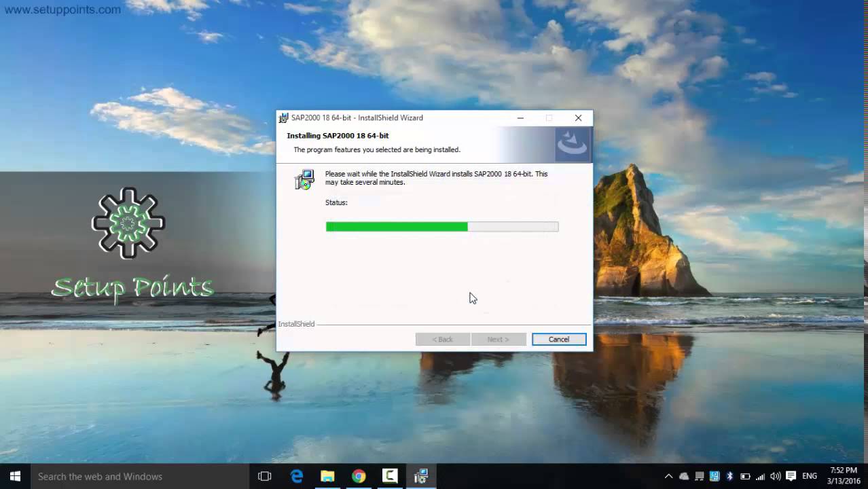Screen dimensions: 868x489
Task: Click the disabled Back button
Action: [x=443, y=339]
